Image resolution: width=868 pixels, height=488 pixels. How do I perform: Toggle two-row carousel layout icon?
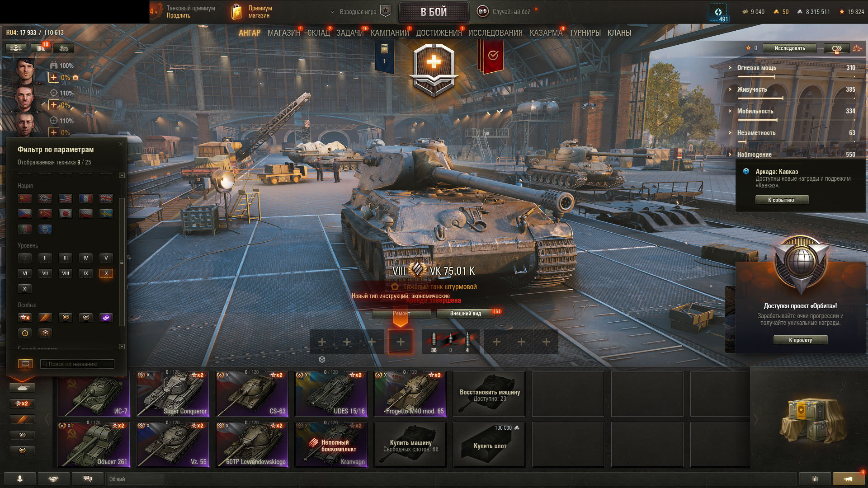(x=25, y=364)
